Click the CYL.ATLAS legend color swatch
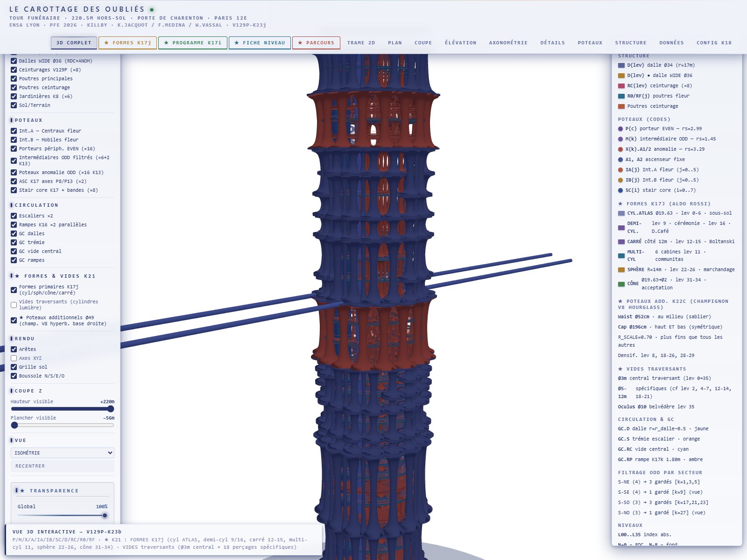 [621, 213]
